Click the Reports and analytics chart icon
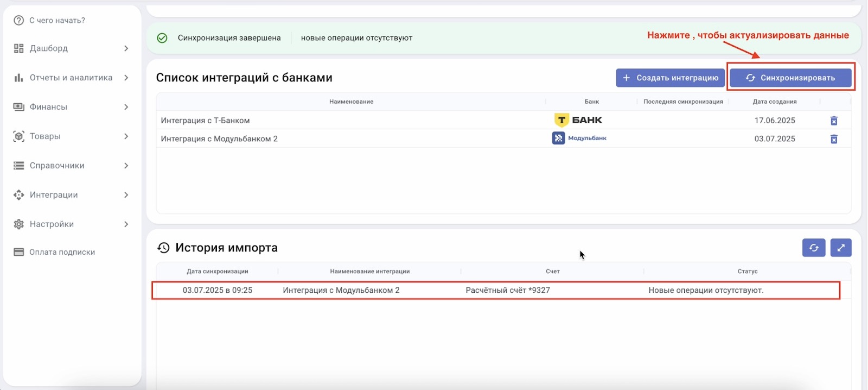 pyautogui.click(x=19, y=78)
